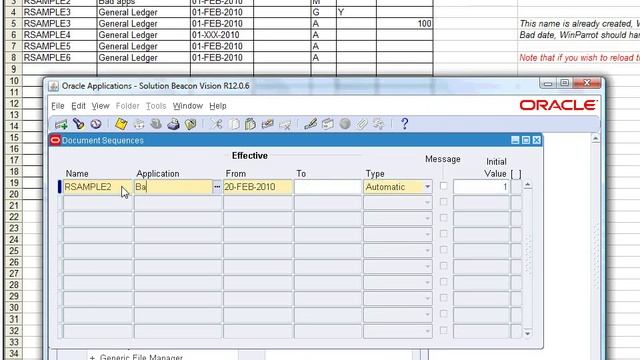
Task: Click the Cut scissors icon
Action: coord(216,124)
